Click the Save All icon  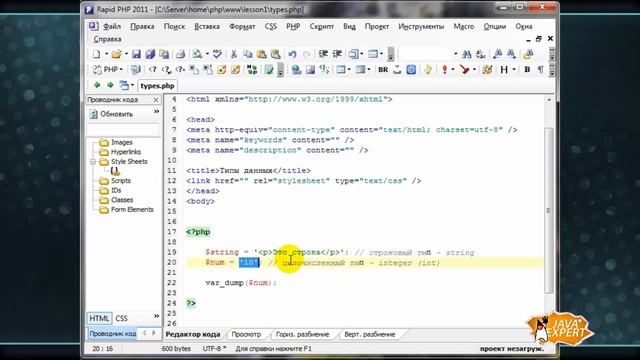150,54
